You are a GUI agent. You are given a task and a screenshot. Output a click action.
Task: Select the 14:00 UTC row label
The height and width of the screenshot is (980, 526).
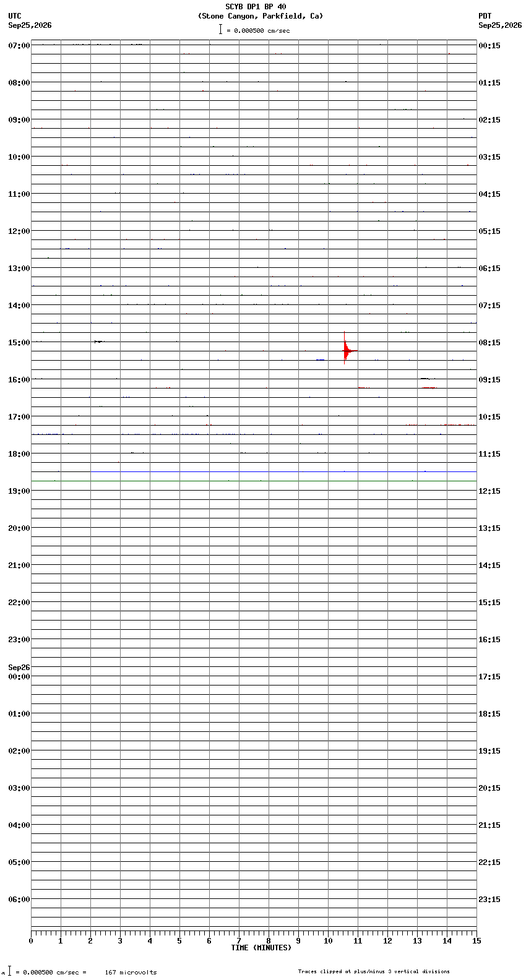point(19,306)
